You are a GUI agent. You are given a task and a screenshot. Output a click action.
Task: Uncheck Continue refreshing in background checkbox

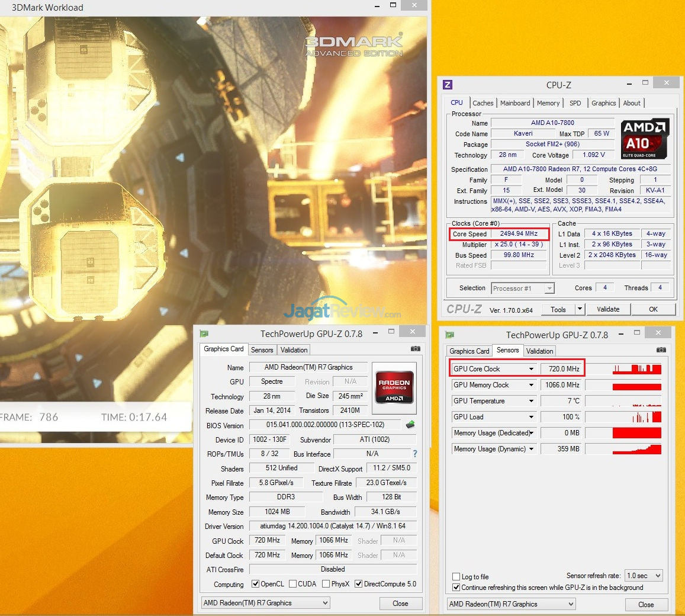point(456,588)
